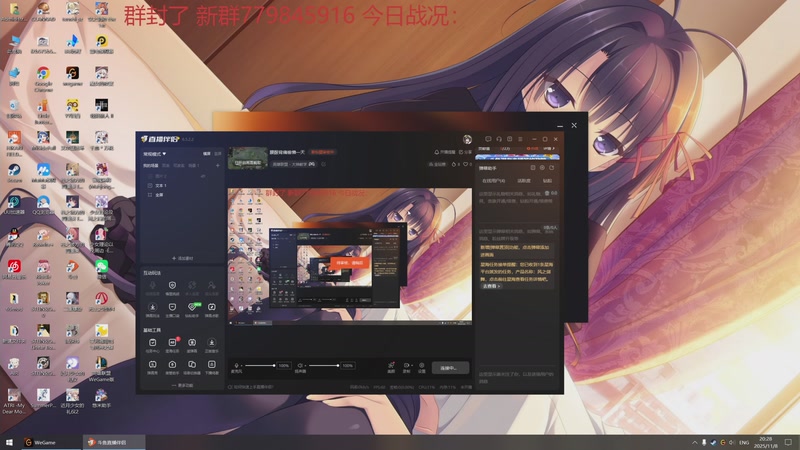The height and width of the screenshot is (450, 800).
Task: Open the first icon in 基础工具 second row
Action: click(x=153, y=367)
